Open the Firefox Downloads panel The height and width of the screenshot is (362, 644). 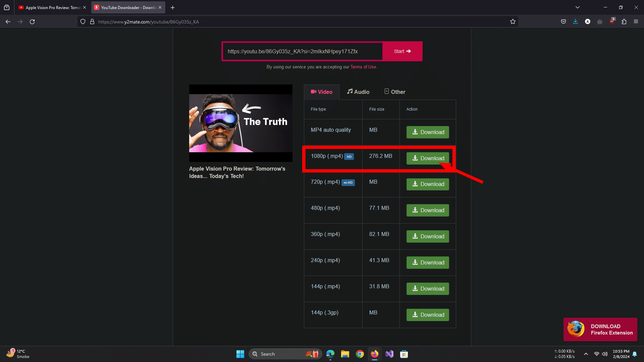(x=575, y=22)
